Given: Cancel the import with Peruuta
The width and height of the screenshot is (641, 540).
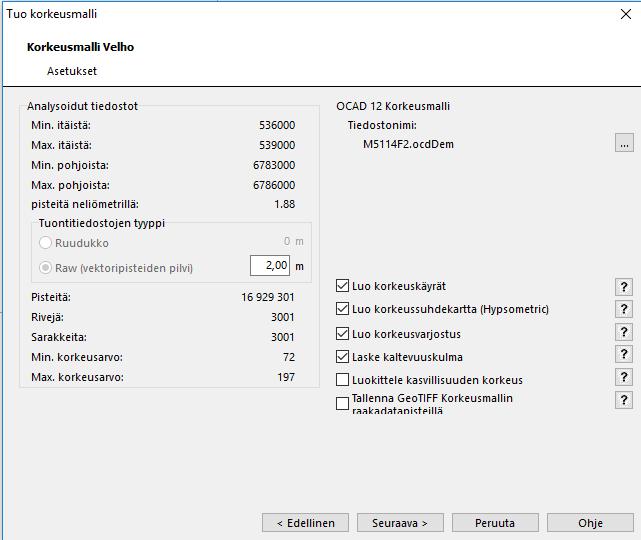Looking at the screenshot, I should 495,523.
